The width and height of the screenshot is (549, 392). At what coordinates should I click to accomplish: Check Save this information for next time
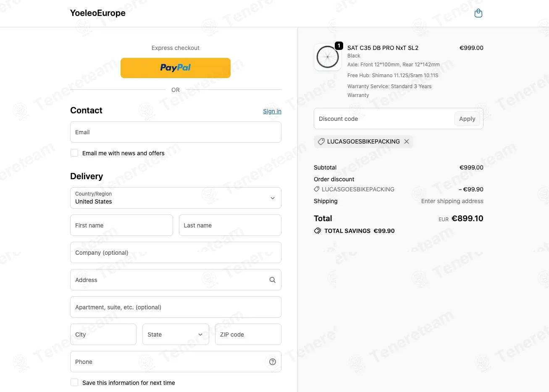pos(74,383)
